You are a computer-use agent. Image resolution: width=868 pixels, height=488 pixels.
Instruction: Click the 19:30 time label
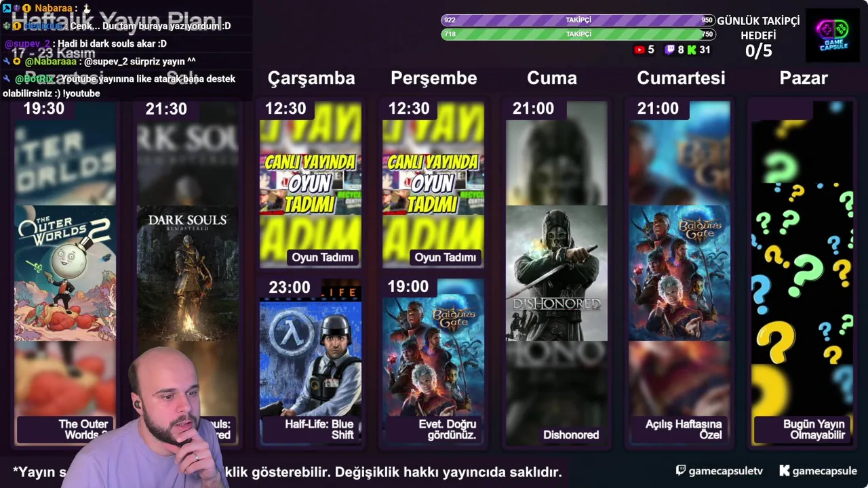(x=44, y=108)
